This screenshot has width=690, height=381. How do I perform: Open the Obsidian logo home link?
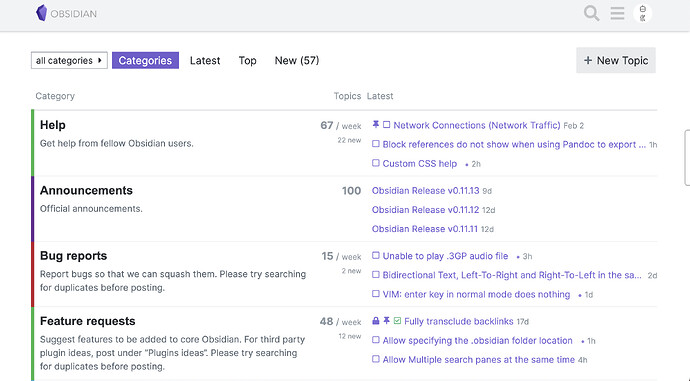tap(66, 13)
